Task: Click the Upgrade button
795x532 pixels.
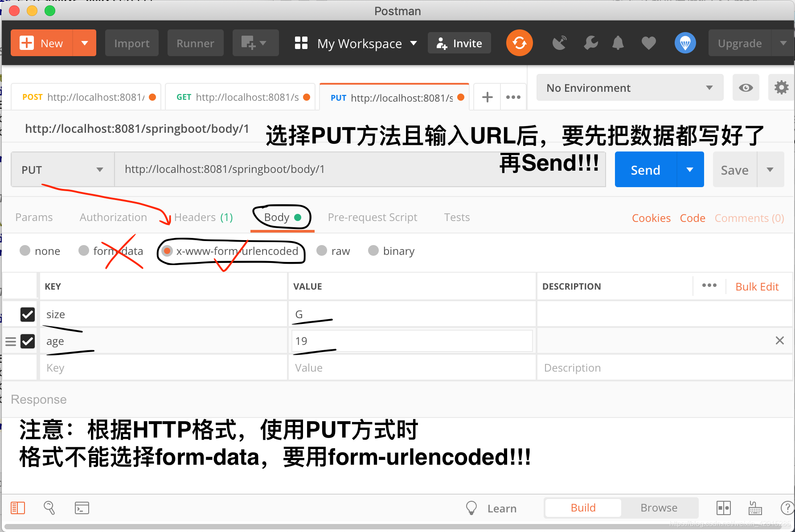Action: coord(740,43)
